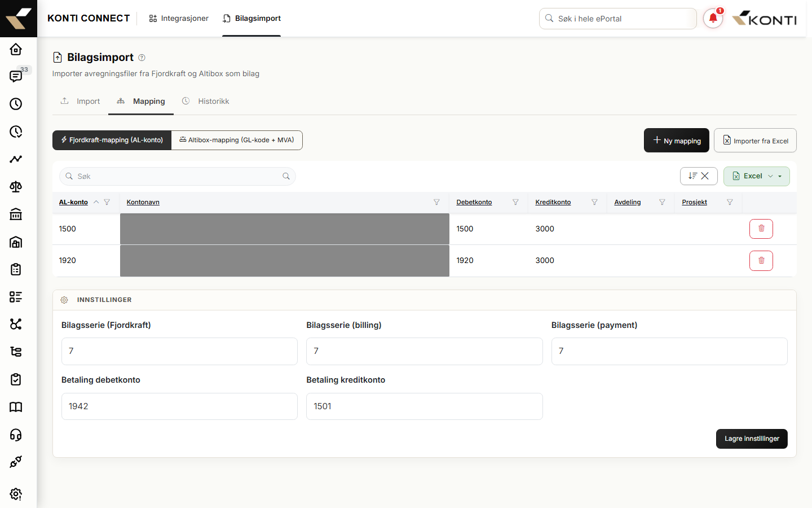Open the clock-with-checkmark icon in the sidebar
The width and height of the screenshot is (812, 508).
point(16,132)
